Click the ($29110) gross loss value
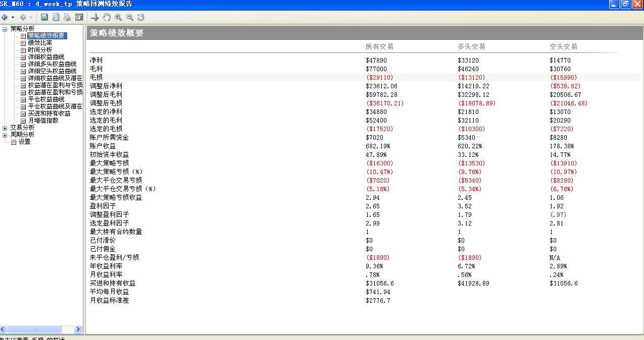This screenshot has height=340, width=644. click(379, 78)
